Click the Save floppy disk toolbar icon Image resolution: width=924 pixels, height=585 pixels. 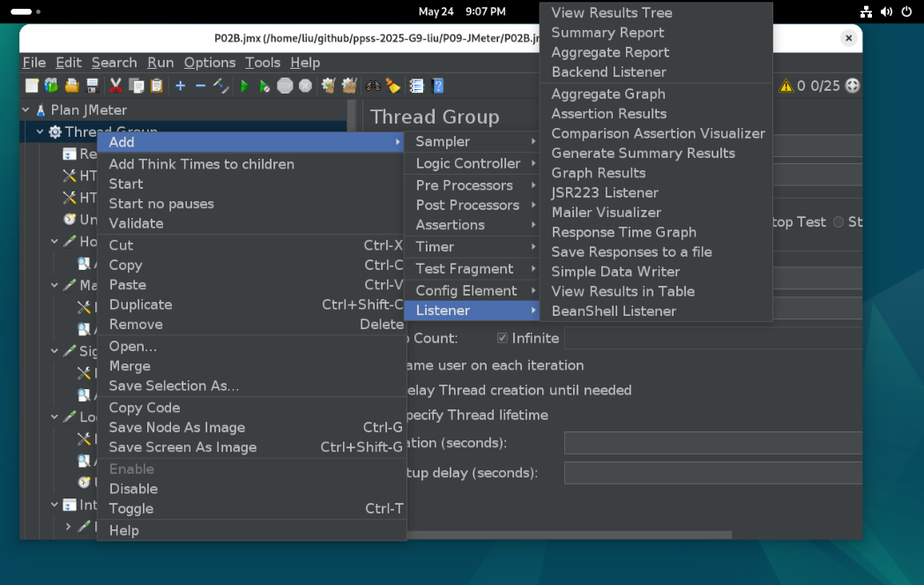tap(93, 86)
